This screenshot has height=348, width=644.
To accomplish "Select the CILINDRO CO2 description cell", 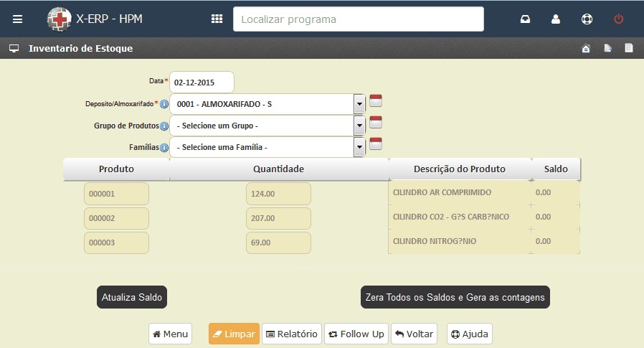I will pyautogui.click(x=459, y=217).
